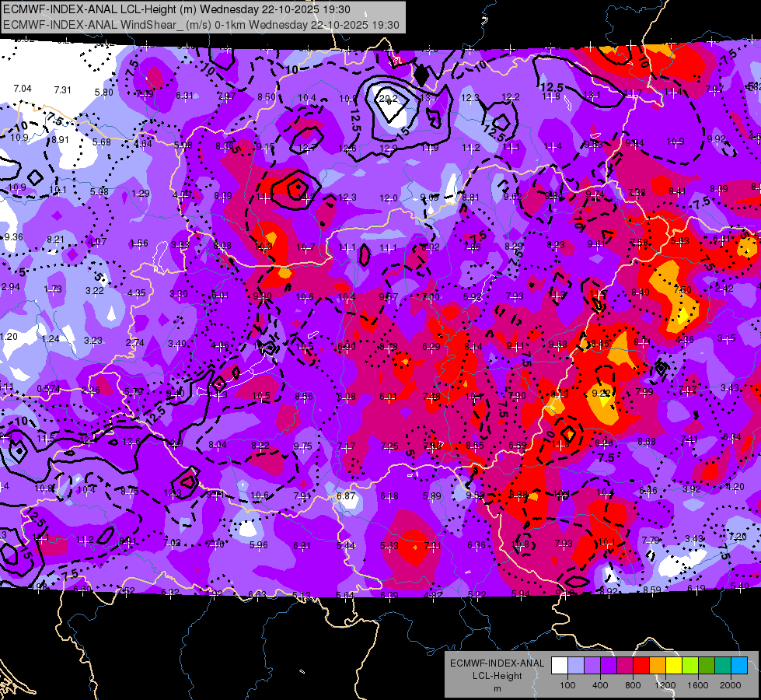
Task: Click the sky blue legend swatch
Action: click(738, 666)
